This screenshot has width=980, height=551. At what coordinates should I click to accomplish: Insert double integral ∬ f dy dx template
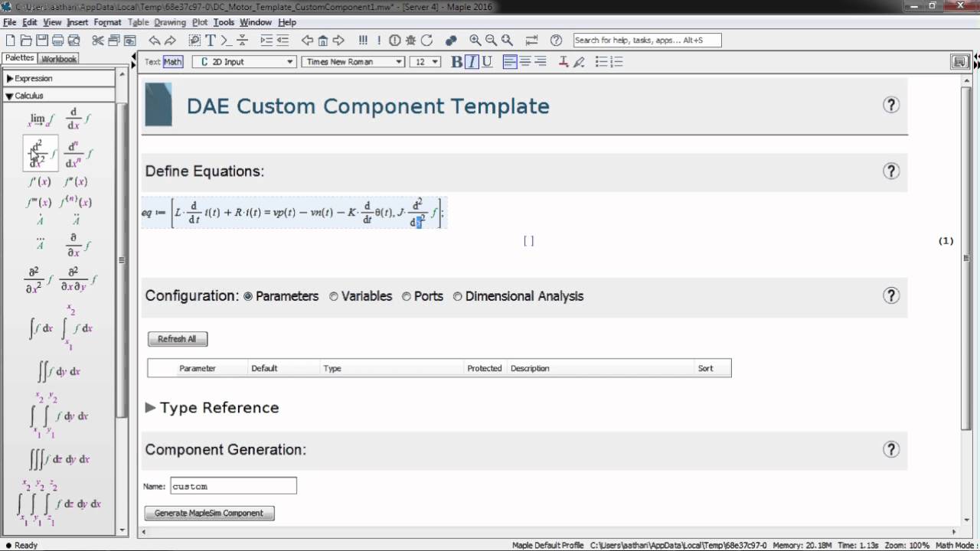[60, 372]
